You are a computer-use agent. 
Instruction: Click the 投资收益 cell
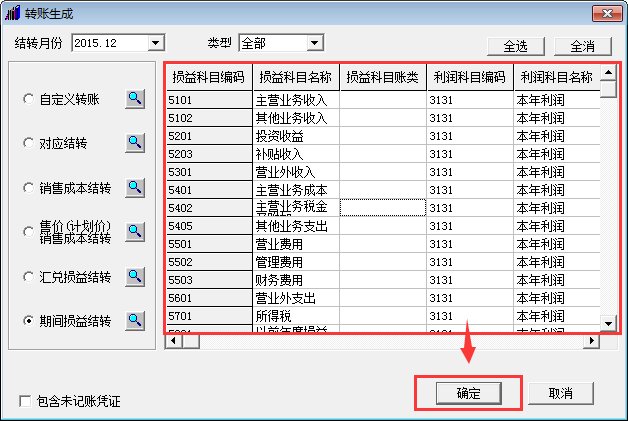[296, 136]
